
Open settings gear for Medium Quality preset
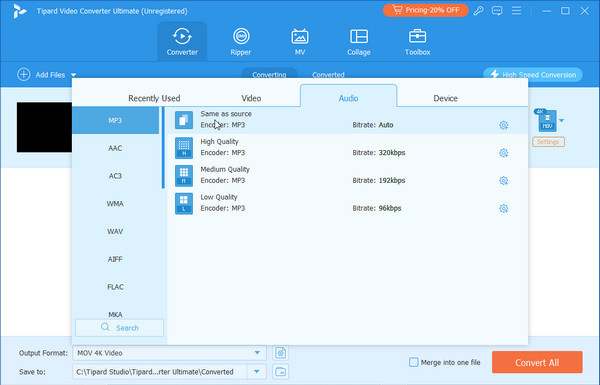(x=504, y=181)
